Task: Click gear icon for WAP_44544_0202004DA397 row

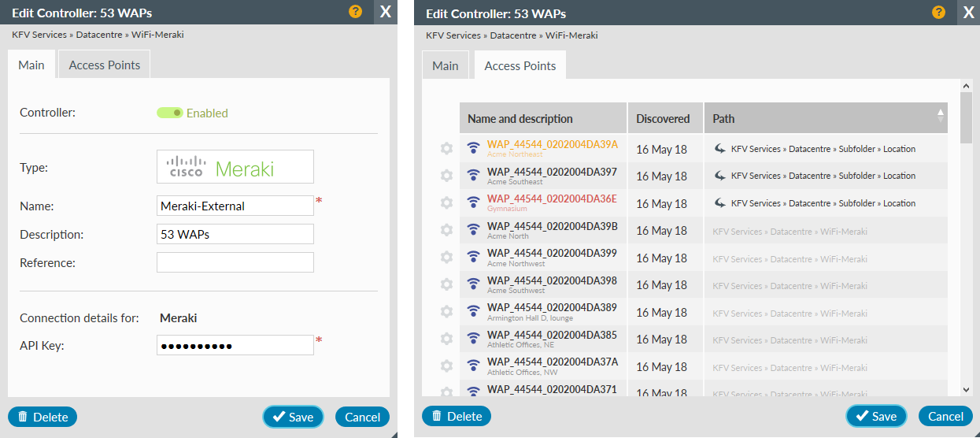Action: 446,176
